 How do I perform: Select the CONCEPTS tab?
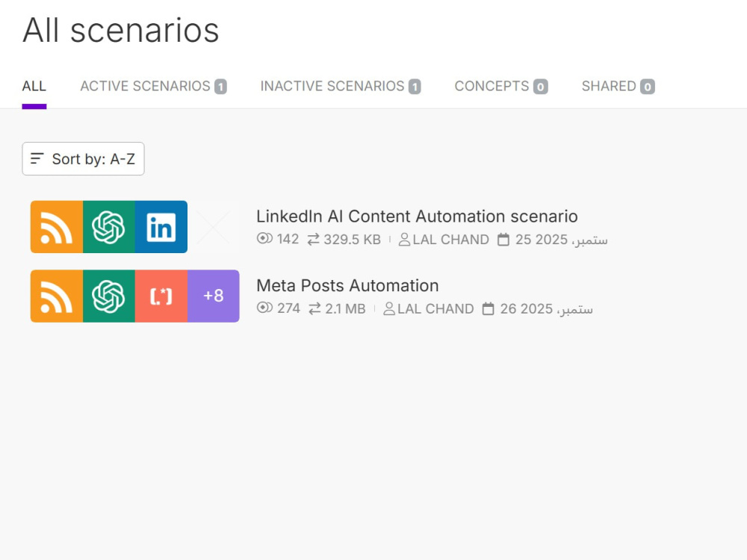500,87
